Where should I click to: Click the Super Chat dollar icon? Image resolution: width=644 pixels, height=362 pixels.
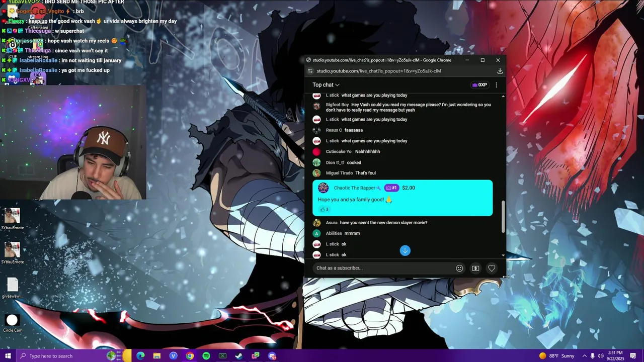[x=475, y=268]
